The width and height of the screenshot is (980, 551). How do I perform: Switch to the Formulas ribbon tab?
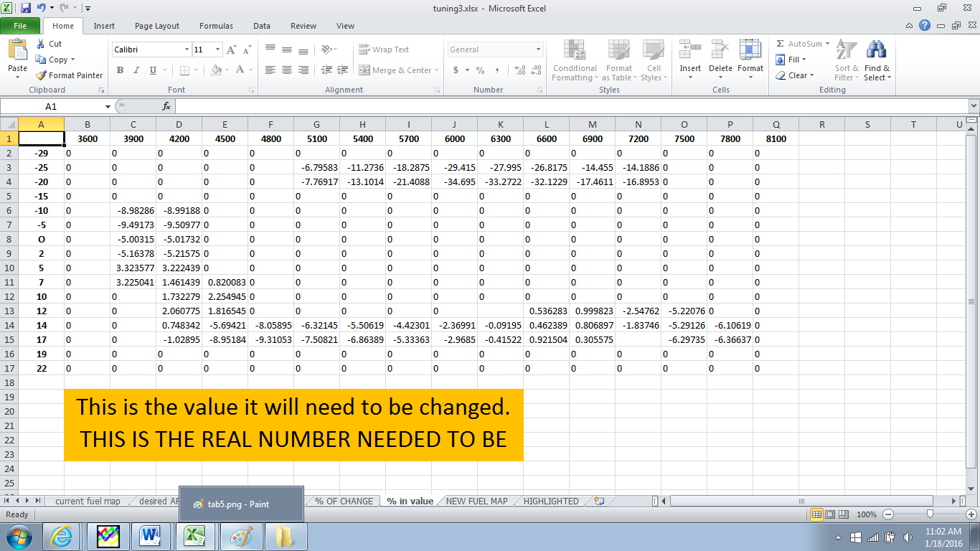click(x=216, y=26)
